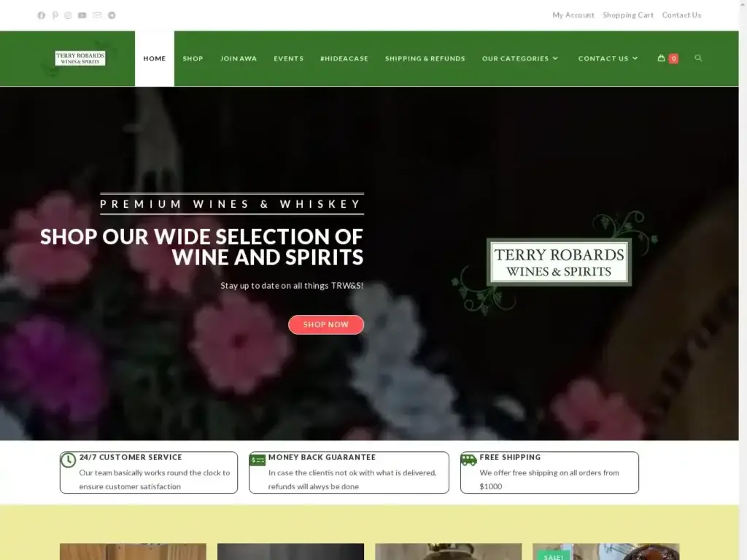Select the Events menu item
Viewport: 747px width, 560px height.
click(x=288, y=58)
